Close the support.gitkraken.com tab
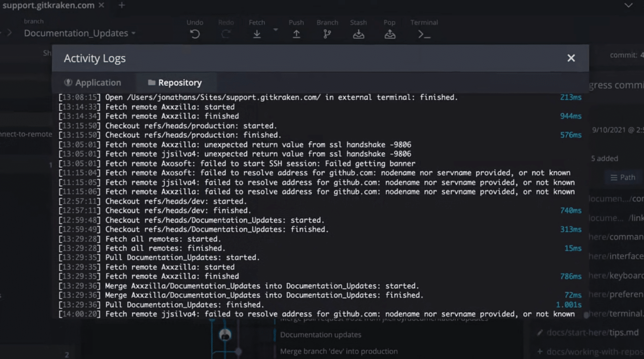The image size is (644, 359). [x=101, y=5]
